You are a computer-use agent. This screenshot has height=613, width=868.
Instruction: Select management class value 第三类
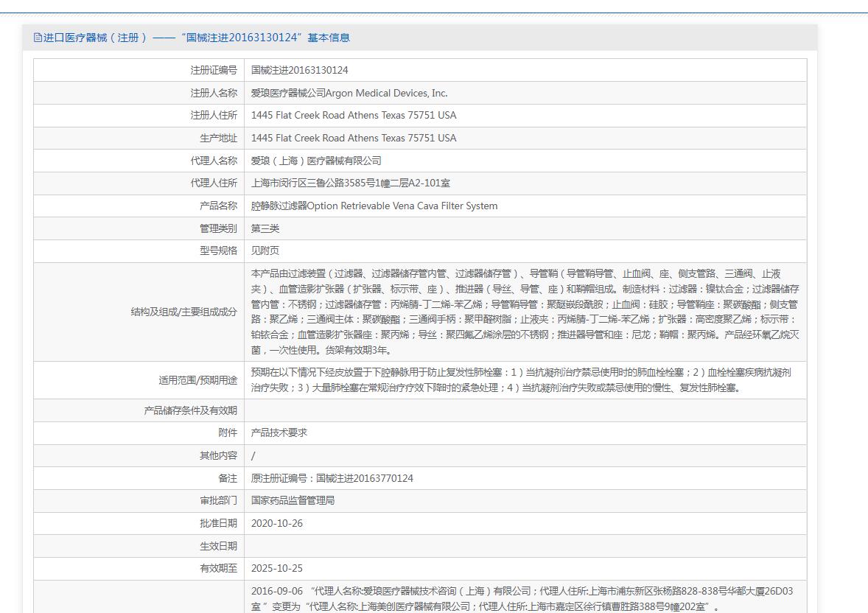265,228
